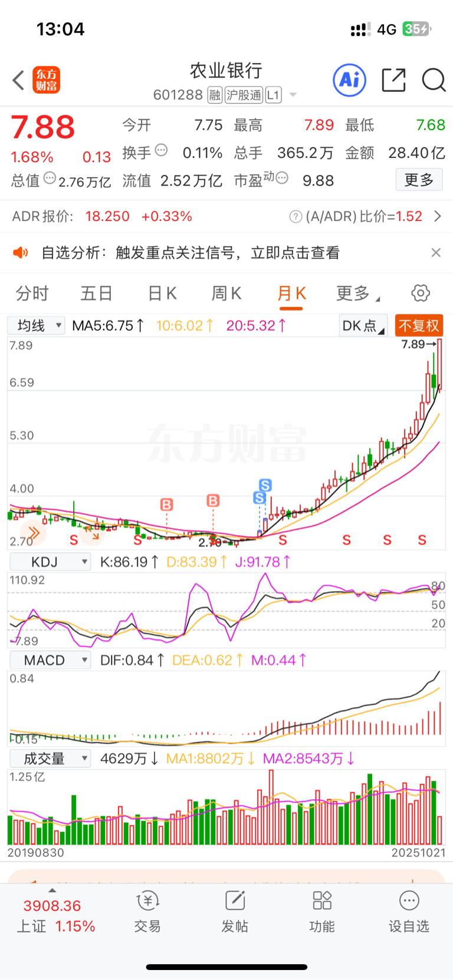Tap the 融 margin badge
Screen dimensions: 453x980
click(215, 95)
